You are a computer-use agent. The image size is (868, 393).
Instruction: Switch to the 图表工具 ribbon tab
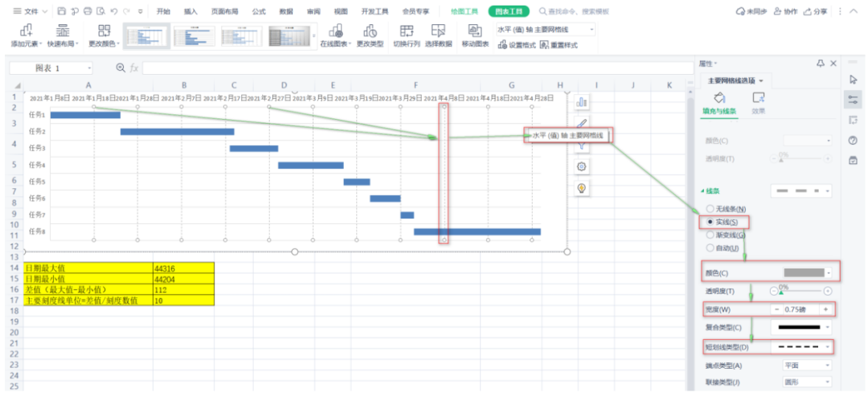click(x=509, y=11)
